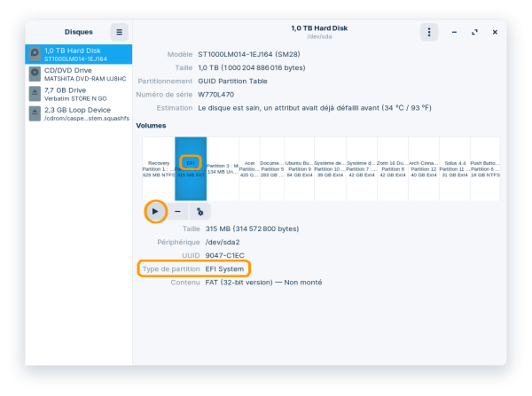
Task: Open additional partition options gear menu
Action: click(199, 212)
